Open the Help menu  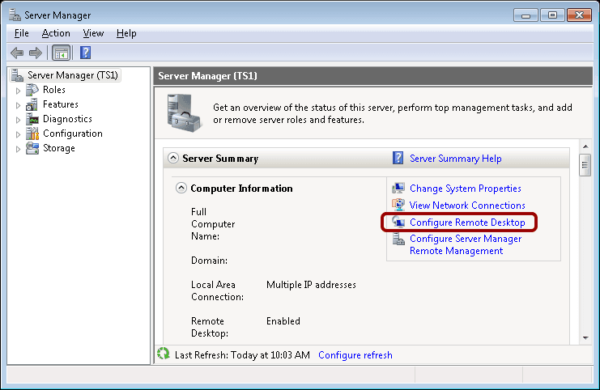point(126,33)
